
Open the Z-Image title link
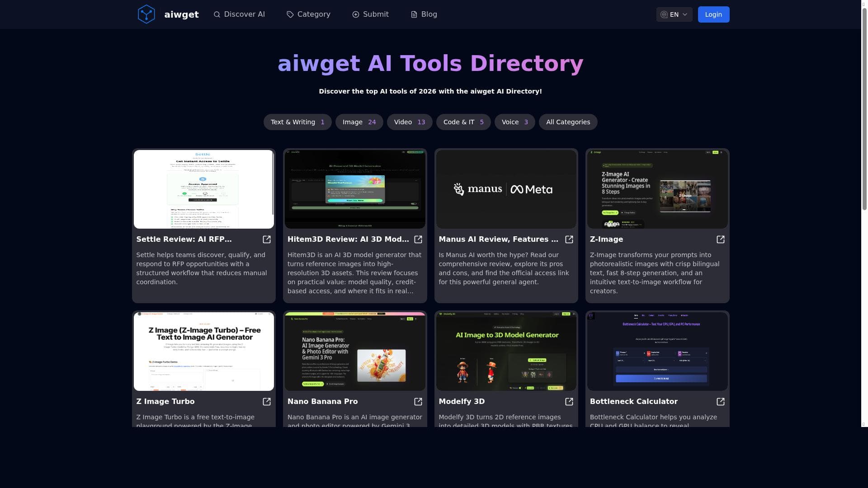606,239
